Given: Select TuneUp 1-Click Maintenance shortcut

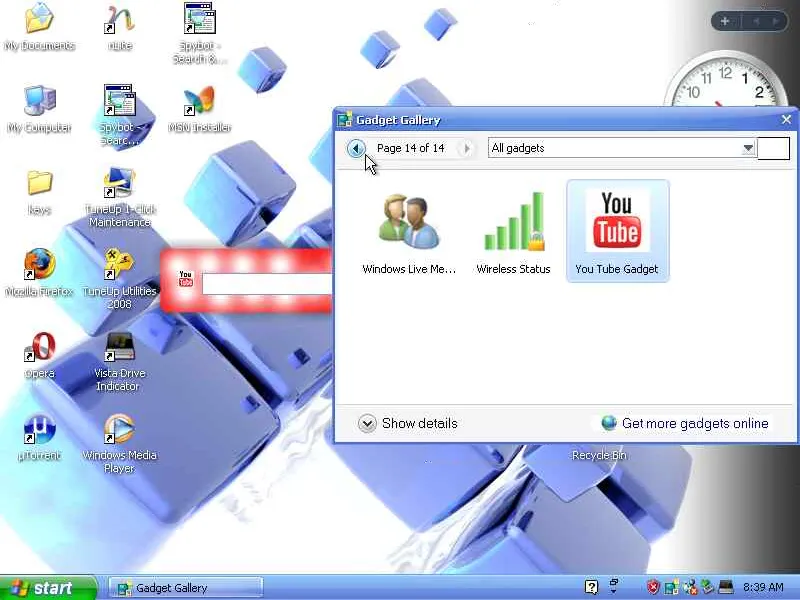Looking at the screenshot, I should [x=120, y=197].
